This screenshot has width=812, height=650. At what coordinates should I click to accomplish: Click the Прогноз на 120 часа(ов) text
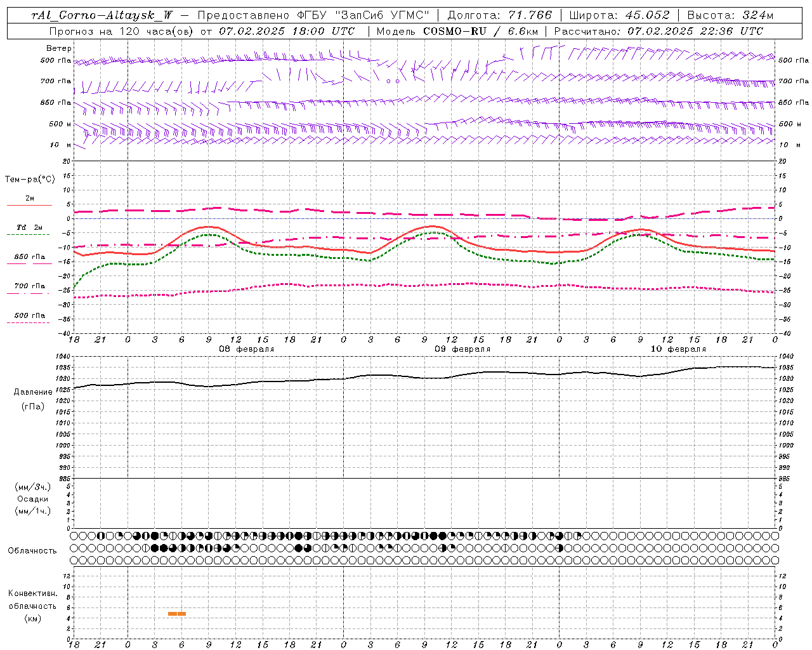click(x=122, y=31)
